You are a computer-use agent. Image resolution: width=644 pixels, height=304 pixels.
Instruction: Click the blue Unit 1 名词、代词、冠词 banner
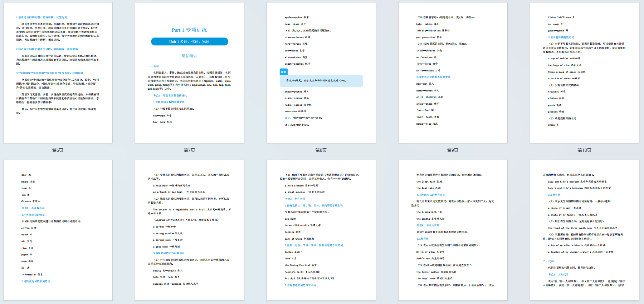coord(190,42)
